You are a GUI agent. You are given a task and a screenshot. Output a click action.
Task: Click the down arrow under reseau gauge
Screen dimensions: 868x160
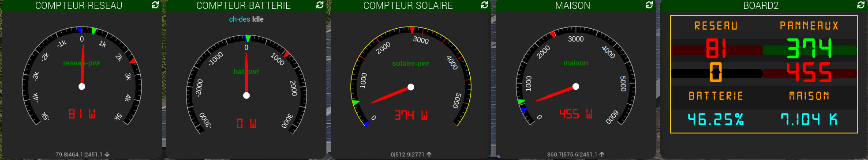[x=107, y=154]
